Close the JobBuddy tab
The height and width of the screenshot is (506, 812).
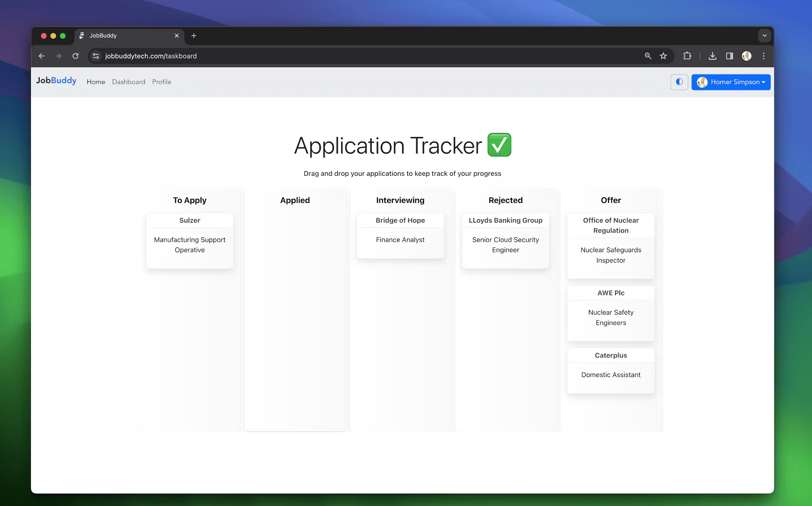(x=177, y=36)
